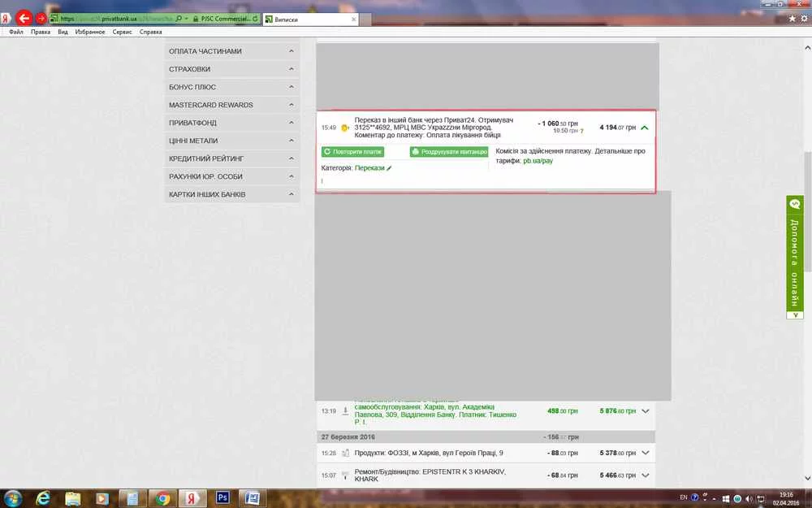812x508 pixels.
Task: Open the Сервис menu
Action: click(x=123, y=33)
